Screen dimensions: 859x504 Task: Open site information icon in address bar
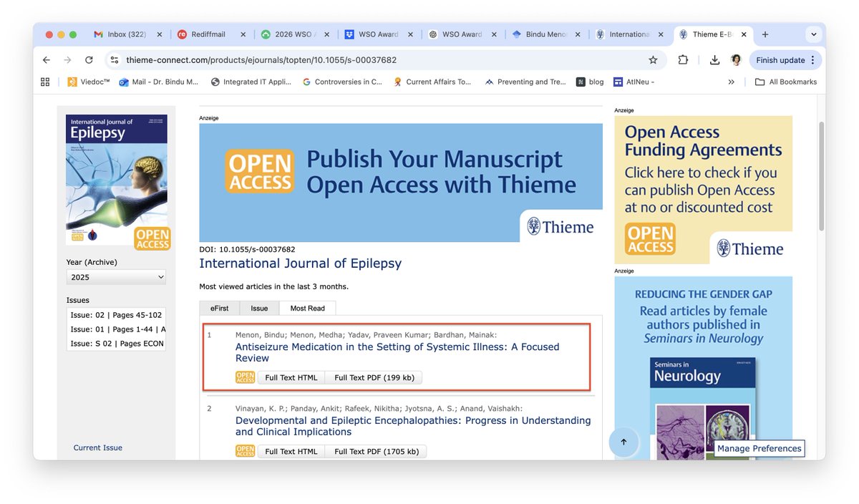coord(115,60)
